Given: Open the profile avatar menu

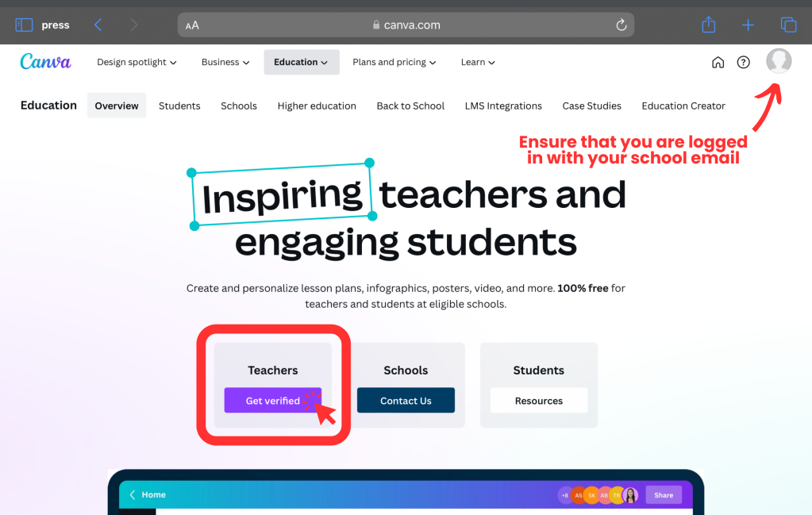Looking at the screenshot, I should coord(779,61).
